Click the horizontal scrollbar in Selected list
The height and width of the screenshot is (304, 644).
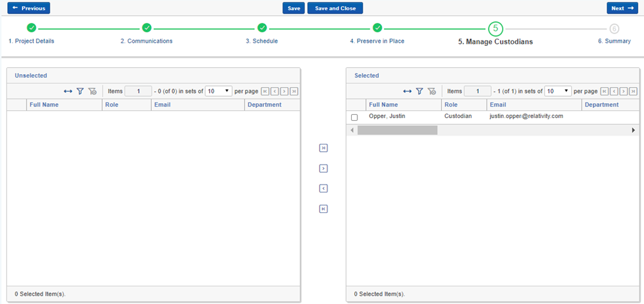(397, 130)
